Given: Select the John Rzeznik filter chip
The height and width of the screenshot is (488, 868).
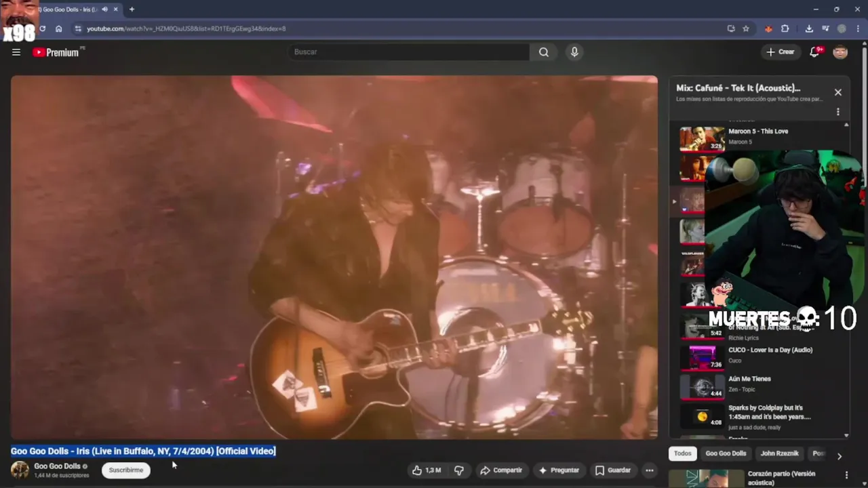Looking at the screenshot, I should tap(779, 454).
